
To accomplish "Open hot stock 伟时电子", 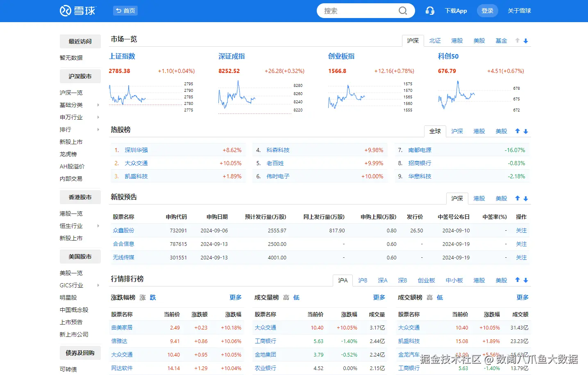I will 278,176.
